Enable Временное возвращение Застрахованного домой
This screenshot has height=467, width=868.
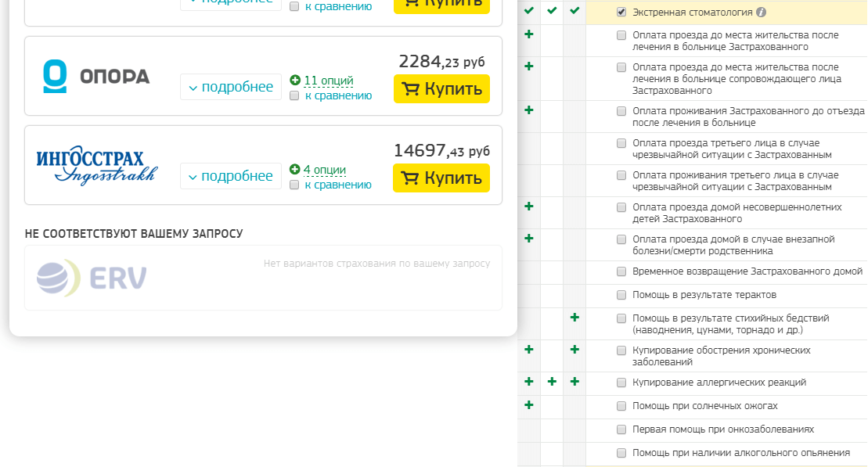(x=621, y=271)
